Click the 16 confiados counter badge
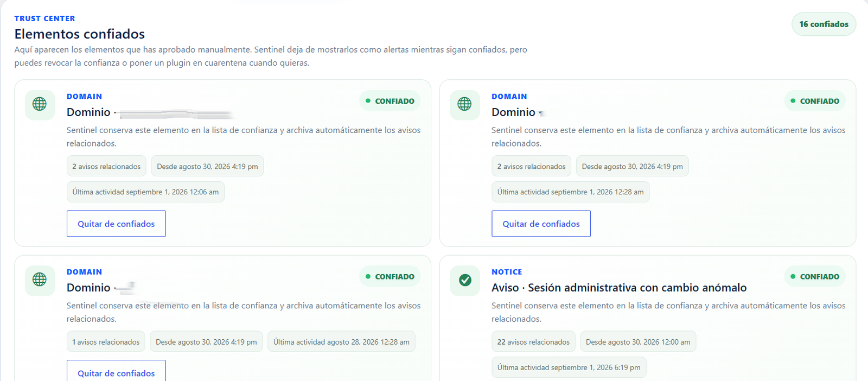Viewport: 868px width, 381px height. [x=824, y=24]
